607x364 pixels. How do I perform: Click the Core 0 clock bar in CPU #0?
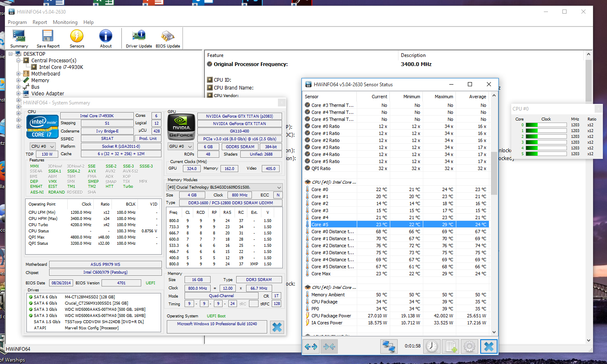tap(546, 125)
